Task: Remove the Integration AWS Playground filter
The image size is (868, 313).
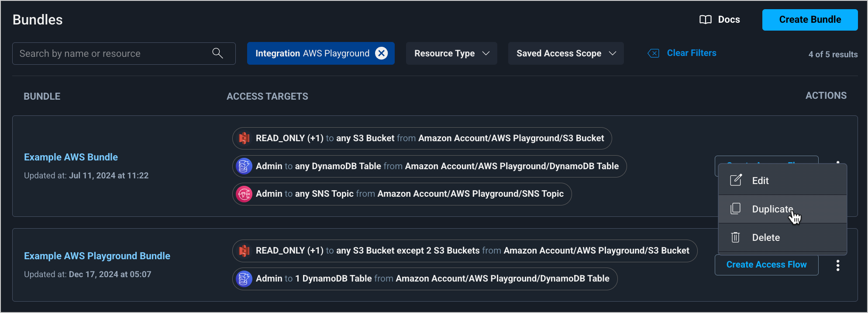Action: (382, 53)
